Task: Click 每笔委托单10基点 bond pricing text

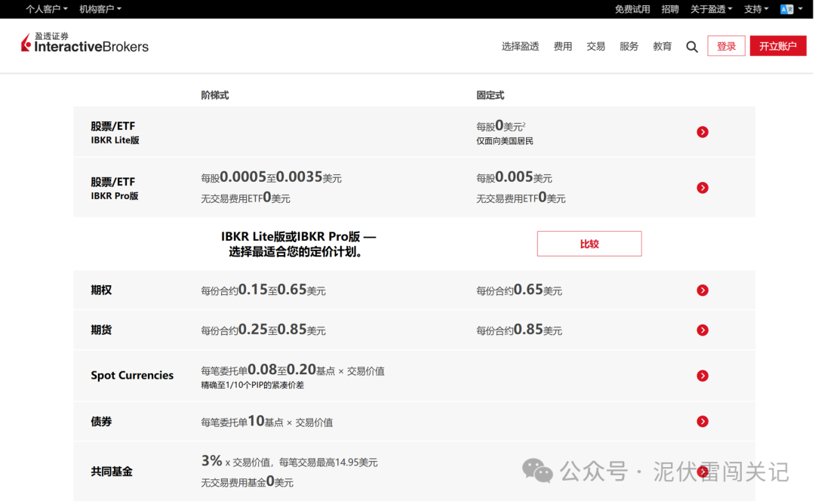Action: [x=266, y=421]
